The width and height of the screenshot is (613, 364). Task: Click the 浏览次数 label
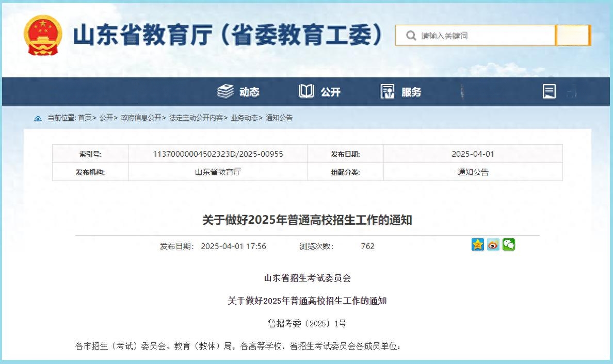(316, 246)
